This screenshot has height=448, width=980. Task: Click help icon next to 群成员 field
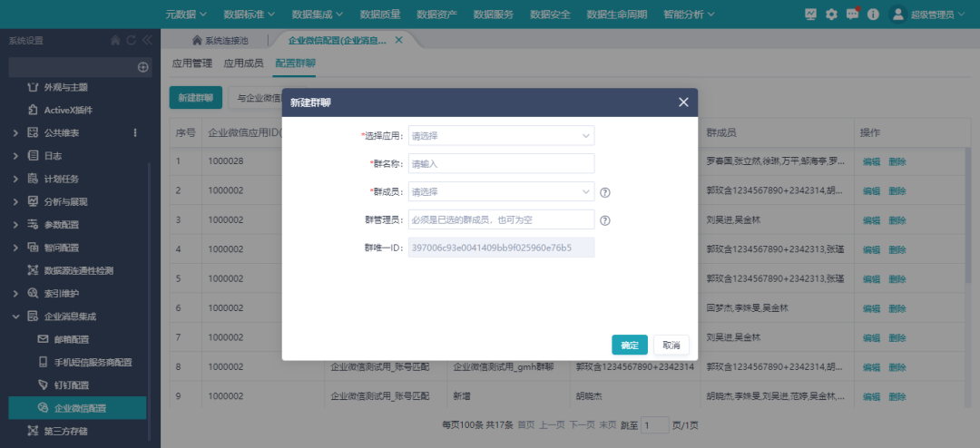[x=605, y=192]
